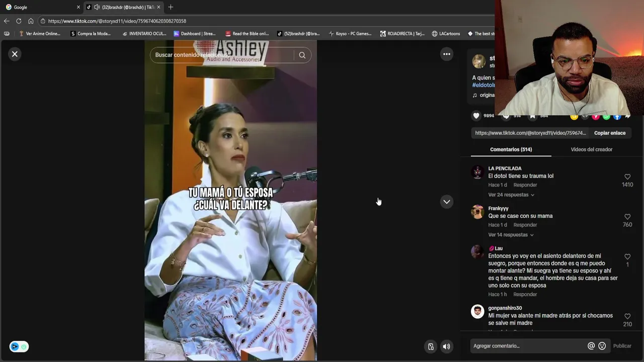Like Frankyyy's comment
Image resolution: width=644 pixels, height=362 pixels.
[x=627, y=217]
